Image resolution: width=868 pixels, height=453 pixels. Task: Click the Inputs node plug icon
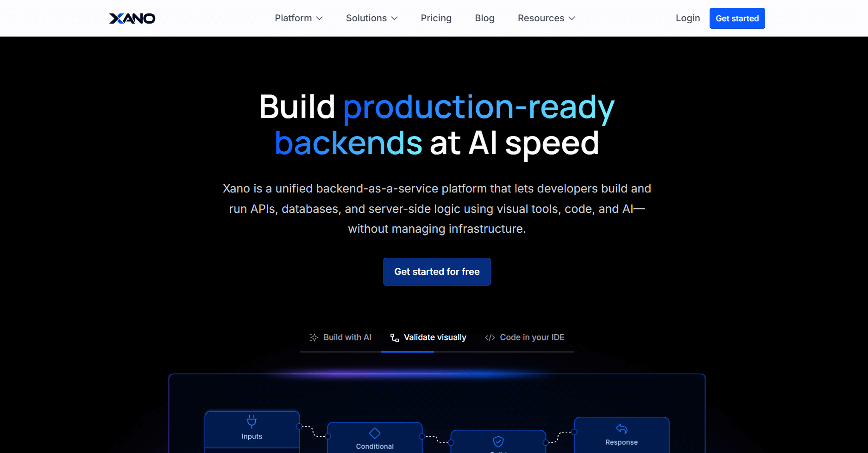pos(252,421)
